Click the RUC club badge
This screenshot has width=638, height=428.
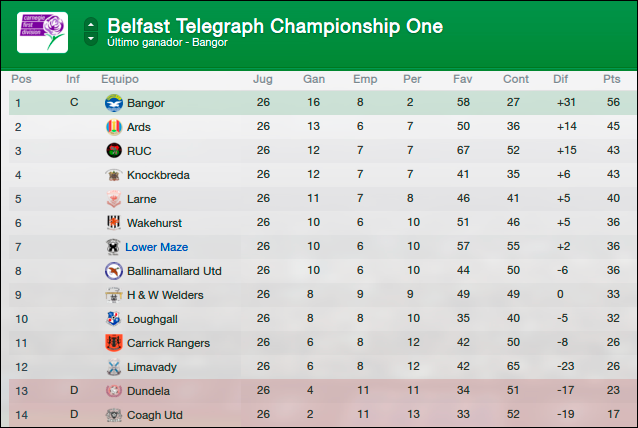tap(114, 151)
